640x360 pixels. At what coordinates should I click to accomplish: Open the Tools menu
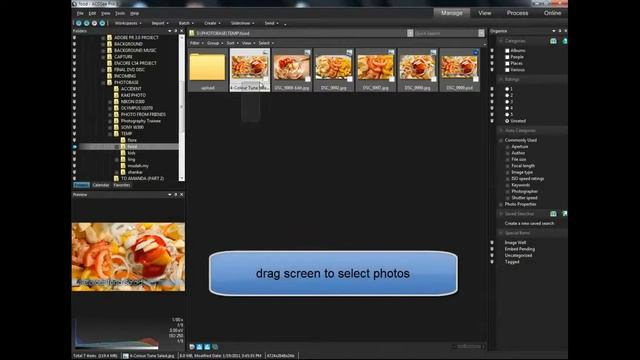pyautogui.click(x=120, y=13)
